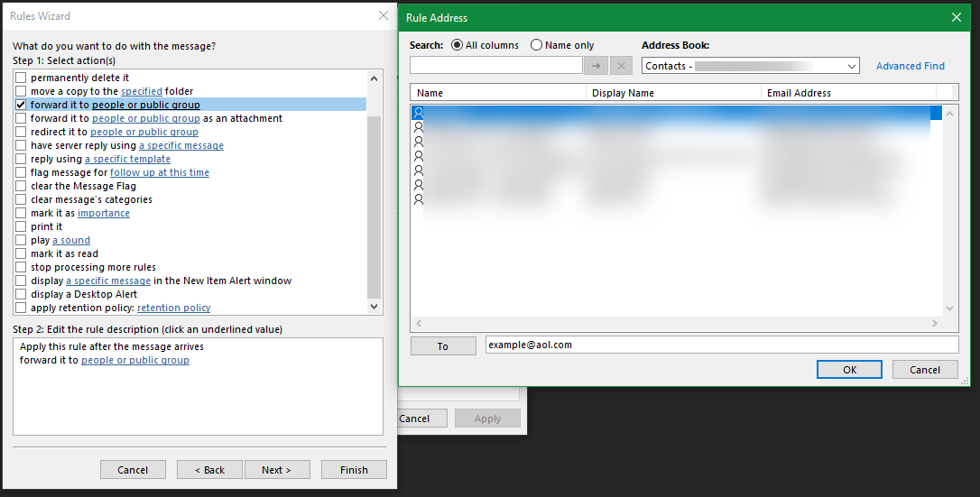The height and width of the screenshot is (497, 980).
Task: Click the Finish button
Action: [x=354, y=470]
